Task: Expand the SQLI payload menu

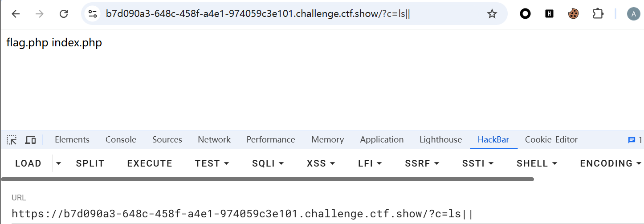Action: (268, 163)
